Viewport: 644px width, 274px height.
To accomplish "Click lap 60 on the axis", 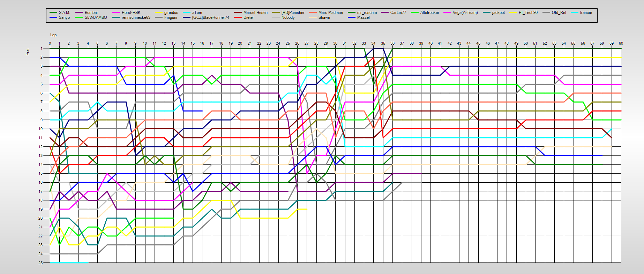I will pyautogui.click(x=621, y=44).
